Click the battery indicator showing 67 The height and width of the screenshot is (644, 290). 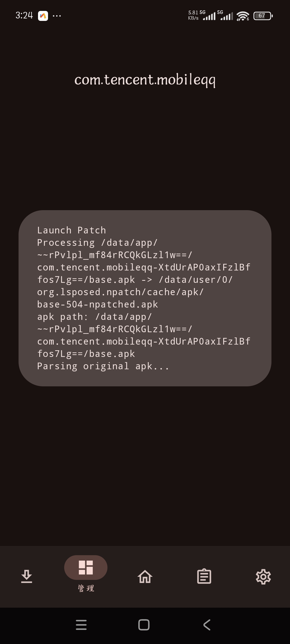(x=263, y=16)
